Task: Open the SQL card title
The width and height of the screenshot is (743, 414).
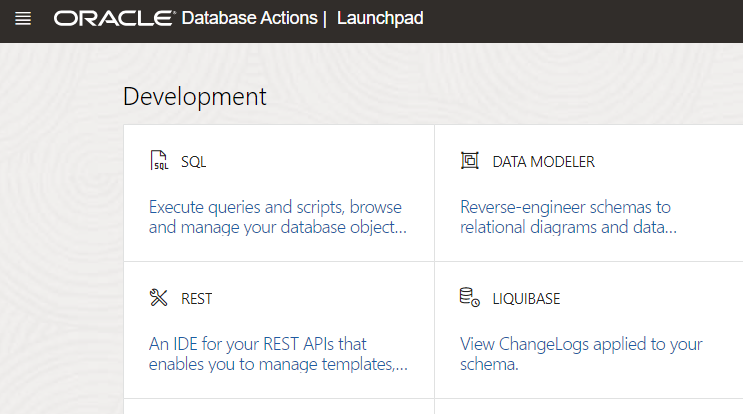Action: (193, 162)
